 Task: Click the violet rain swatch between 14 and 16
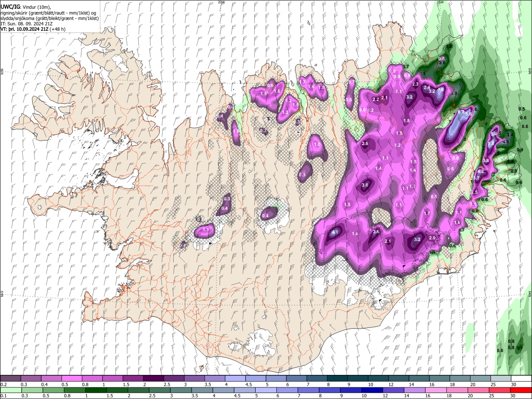414,390
